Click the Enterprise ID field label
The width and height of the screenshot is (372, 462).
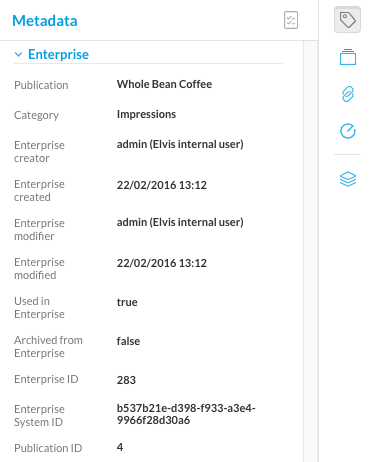tap(46, 379)
